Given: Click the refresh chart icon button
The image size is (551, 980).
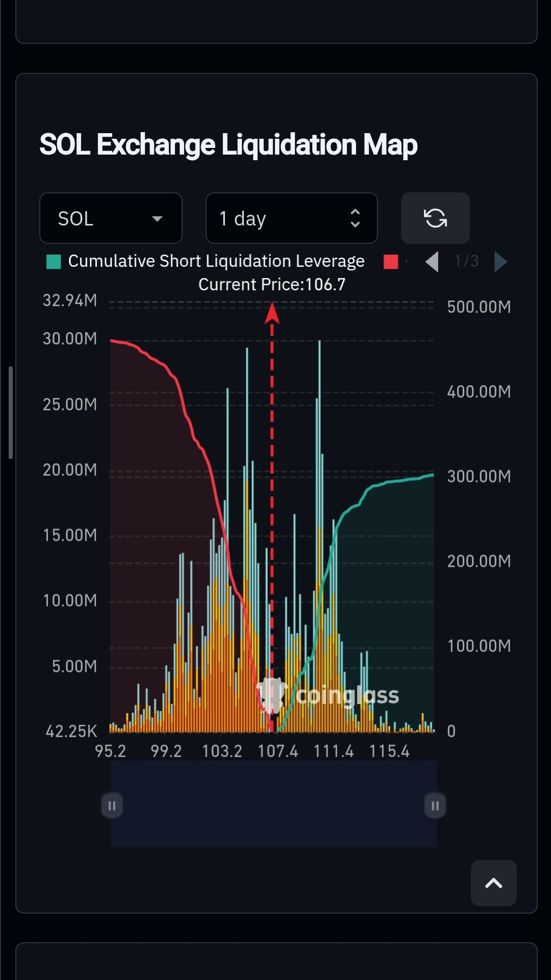Looking at the screenshot, I should pyautogui.click(x=435, y=218).
